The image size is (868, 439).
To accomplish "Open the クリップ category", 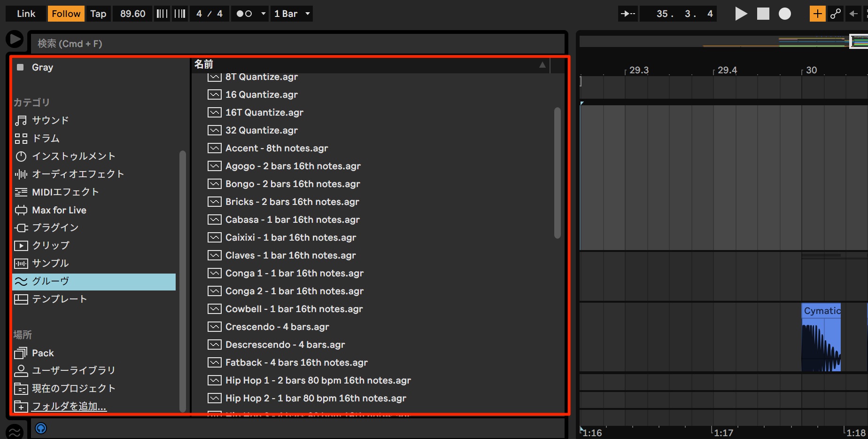I will (x=50, y=245).
